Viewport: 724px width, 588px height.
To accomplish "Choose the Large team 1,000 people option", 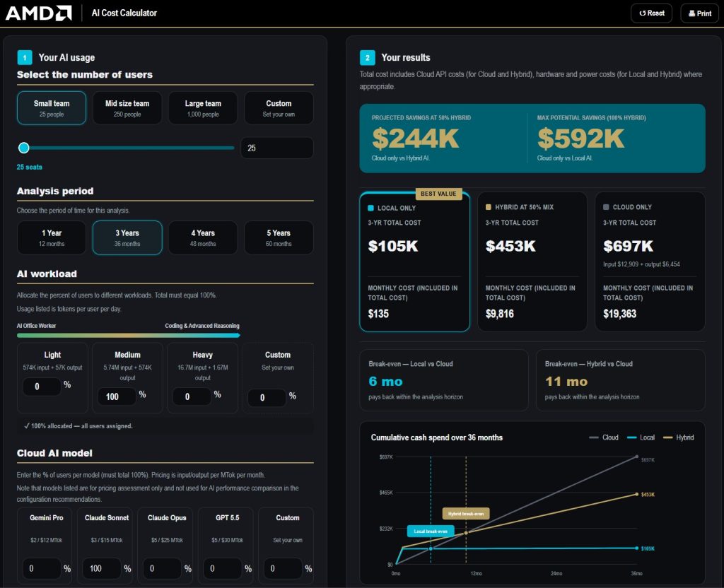I will pos(203,108).
